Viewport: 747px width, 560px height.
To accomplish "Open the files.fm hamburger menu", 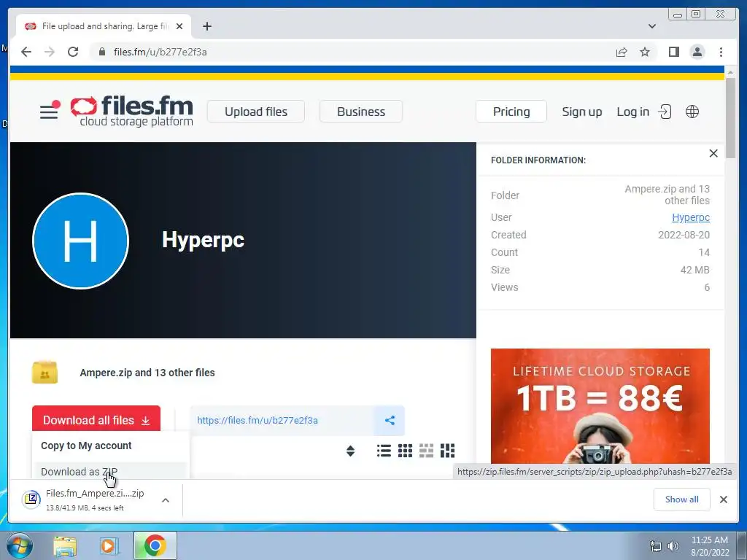I will (50, 111).
